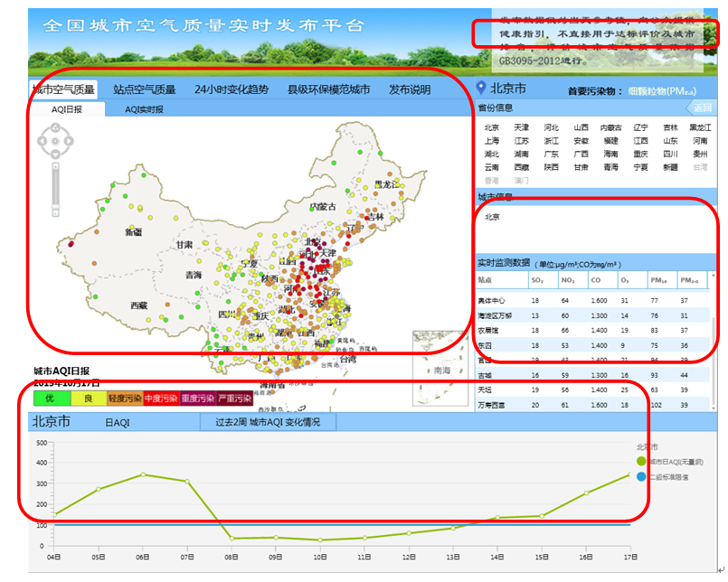
Task: Select 上海 in the province list
Action: [x=491, y=141]
